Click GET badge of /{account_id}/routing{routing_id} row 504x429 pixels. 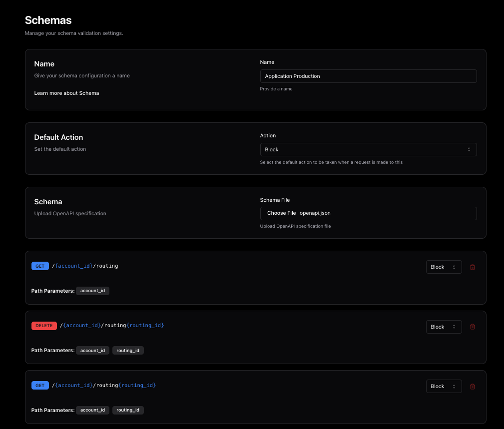pyautogui.click(x=40, y=385)
